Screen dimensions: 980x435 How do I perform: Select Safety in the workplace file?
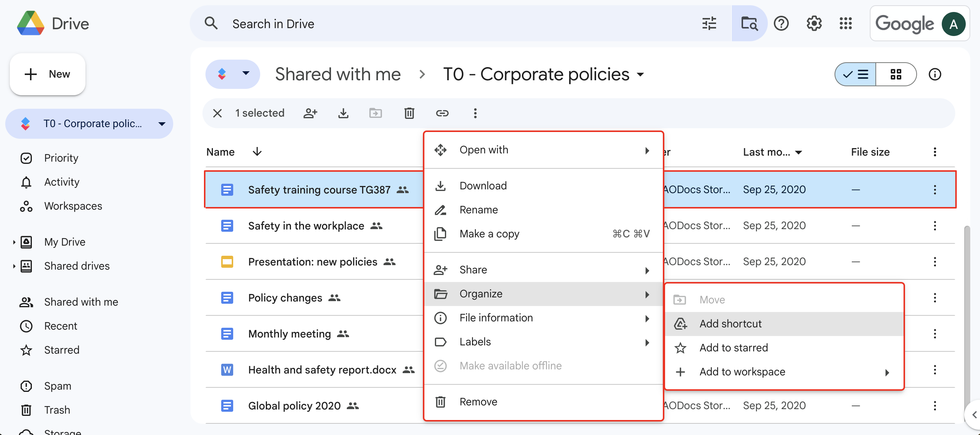point(314,226)
